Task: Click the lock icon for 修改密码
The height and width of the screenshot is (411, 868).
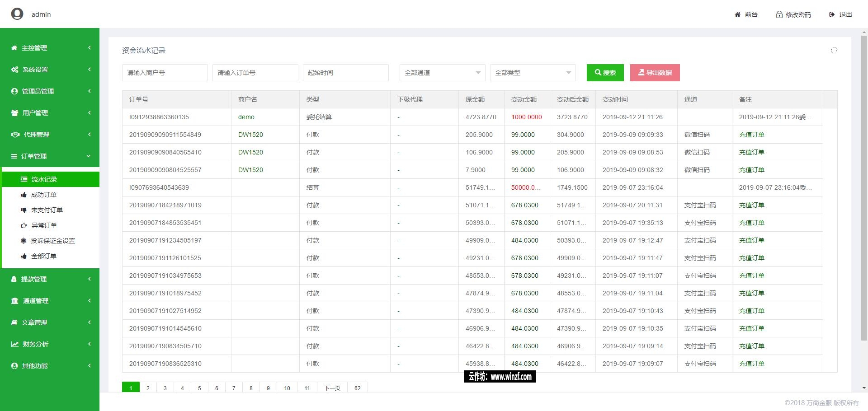Action: [779, 14]
